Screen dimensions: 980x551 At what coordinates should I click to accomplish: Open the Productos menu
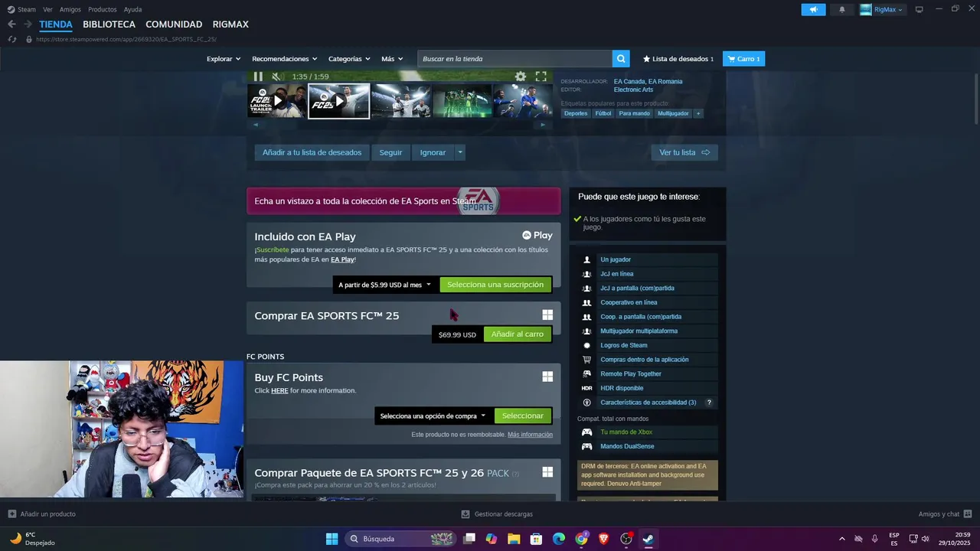coord(103,9)
